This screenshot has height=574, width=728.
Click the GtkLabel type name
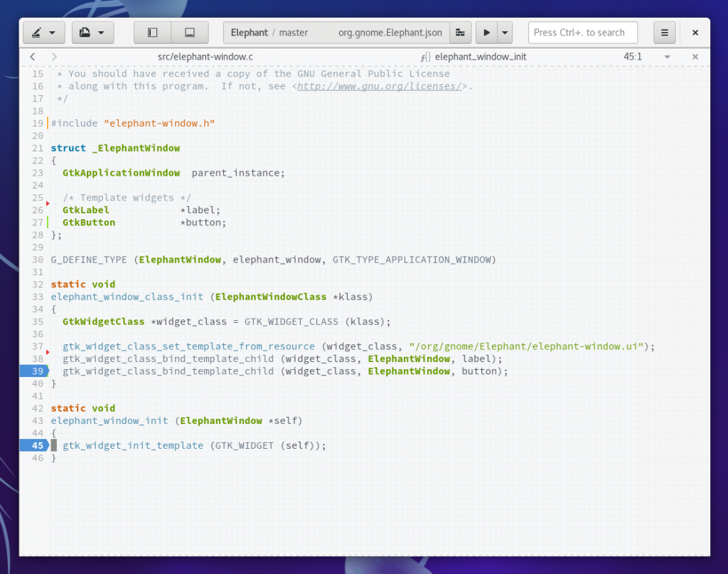(86, 210)
